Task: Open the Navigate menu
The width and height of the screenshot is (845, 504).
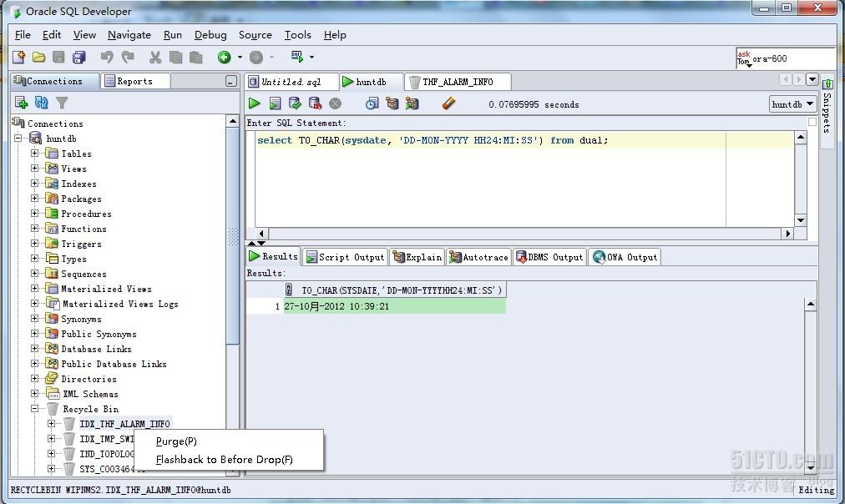Action: coord(129,35)
